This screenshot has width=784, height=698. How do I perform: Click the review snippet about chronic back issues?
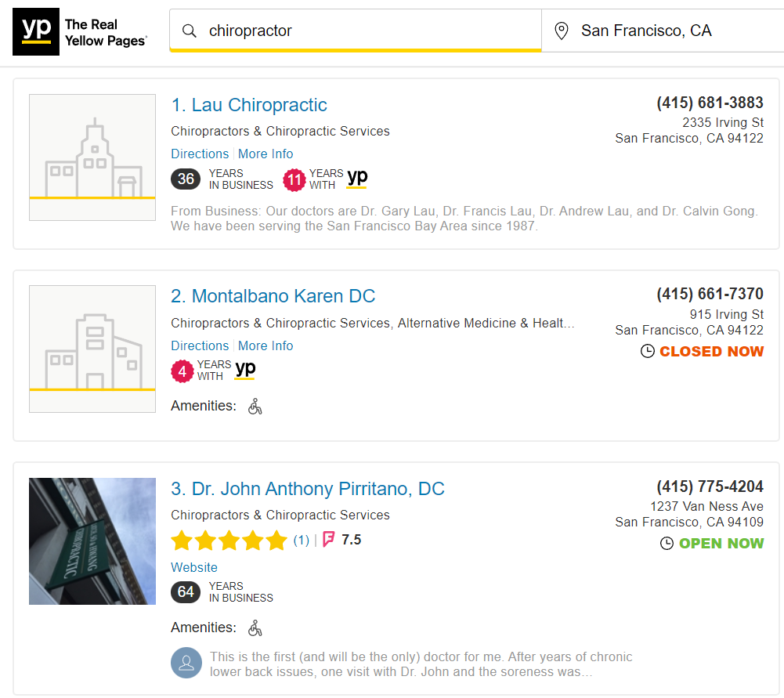pyautogui.click(x=421, y=664)
